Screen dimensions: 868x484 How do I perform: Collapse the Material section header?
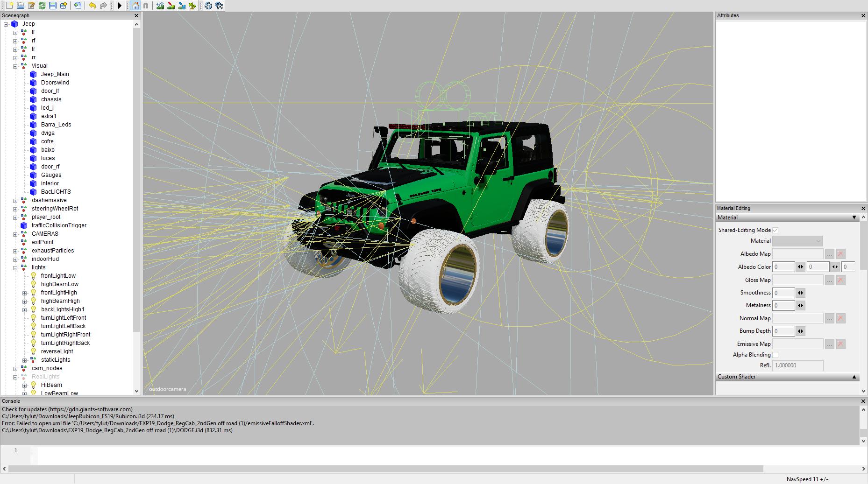pos(854,217)
